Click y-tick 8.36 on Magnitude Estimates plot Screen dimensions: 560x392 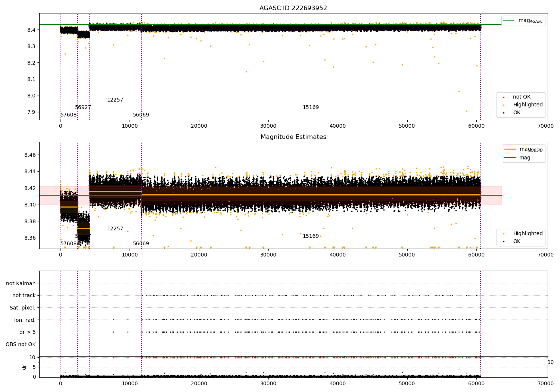click(x=30, y=238)
